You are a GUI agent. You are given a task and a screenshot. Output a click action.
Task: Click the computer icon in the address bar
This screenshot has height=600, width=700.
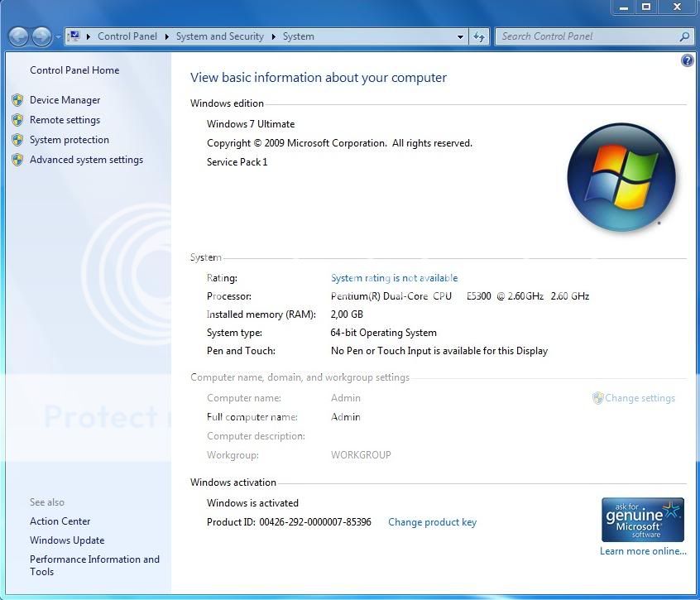click(x=74, y=36)
